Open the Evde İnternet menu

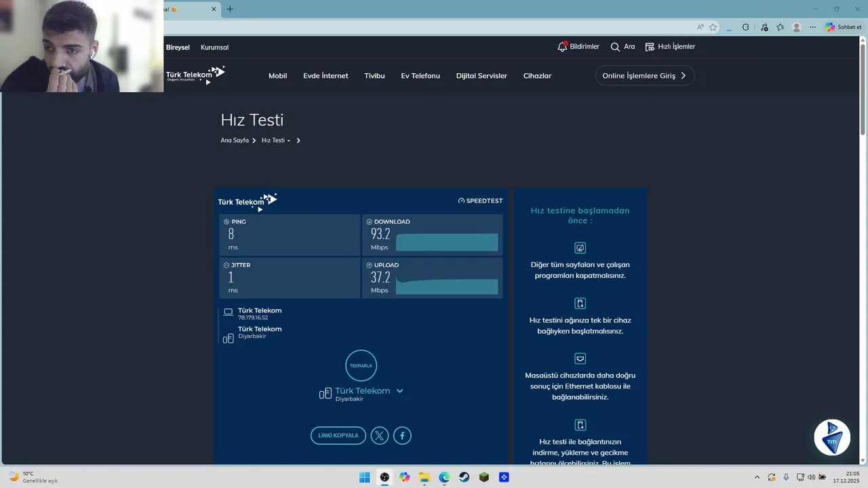(325, 76)
